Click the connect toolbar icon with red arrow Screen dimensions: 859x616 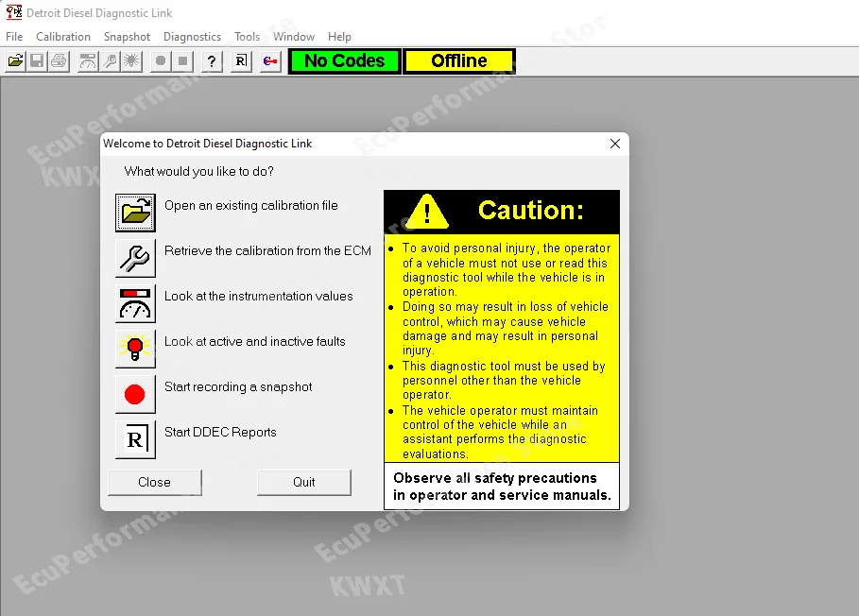pyautogui.click(x=270, y=60)
